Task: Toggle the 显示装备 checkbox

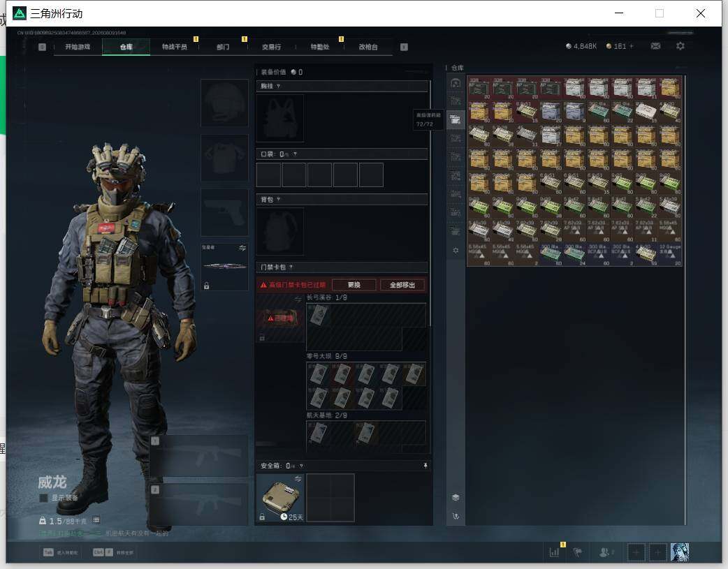Action: pyautogui.click(x=43, y=498)
